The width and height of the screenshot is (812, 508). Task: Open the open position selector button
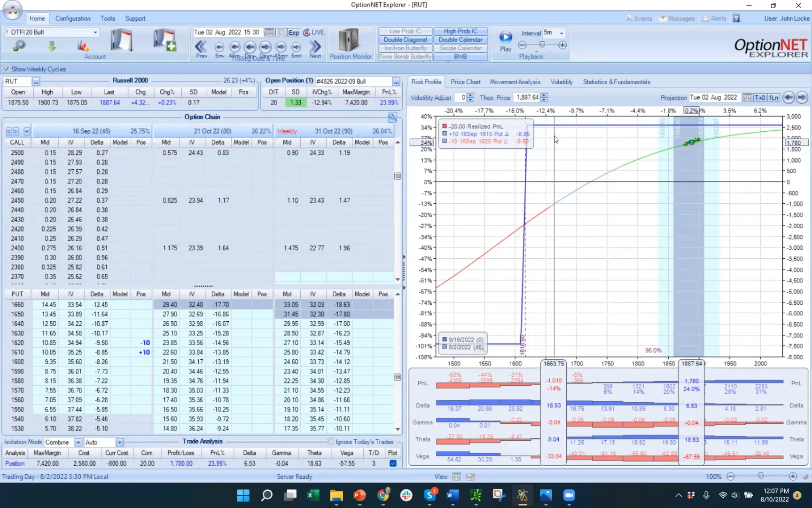[x=396, y=81]
